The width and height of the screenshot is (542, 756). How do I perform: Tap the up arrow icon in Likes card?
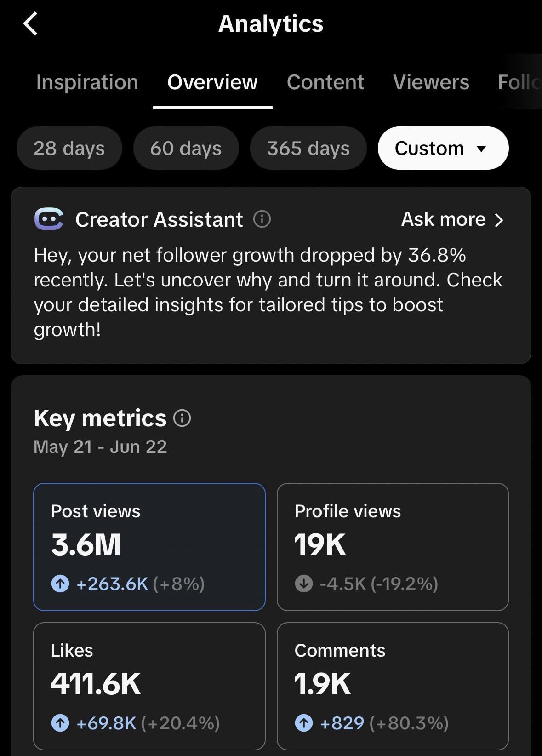pos(60,723)
